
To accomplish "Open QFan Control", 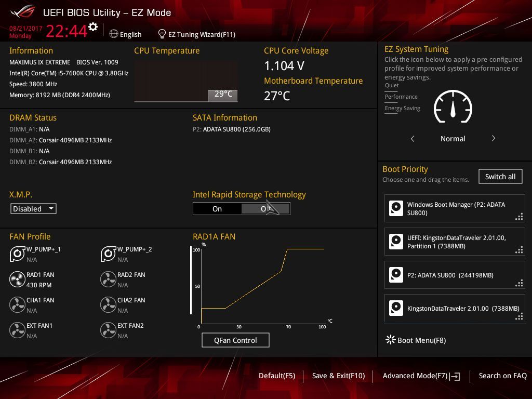I will [x=235, y=340].
